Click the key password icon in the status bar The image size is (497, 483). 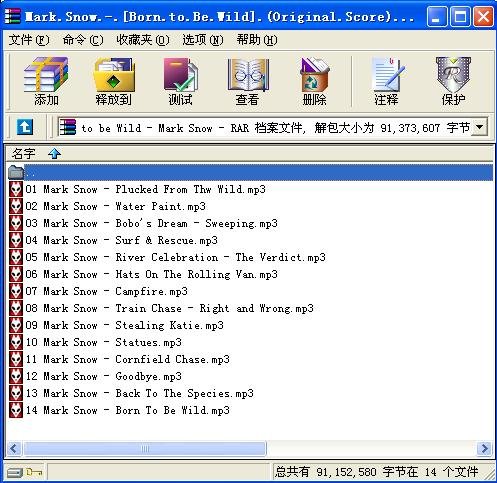tap(34, 472)
